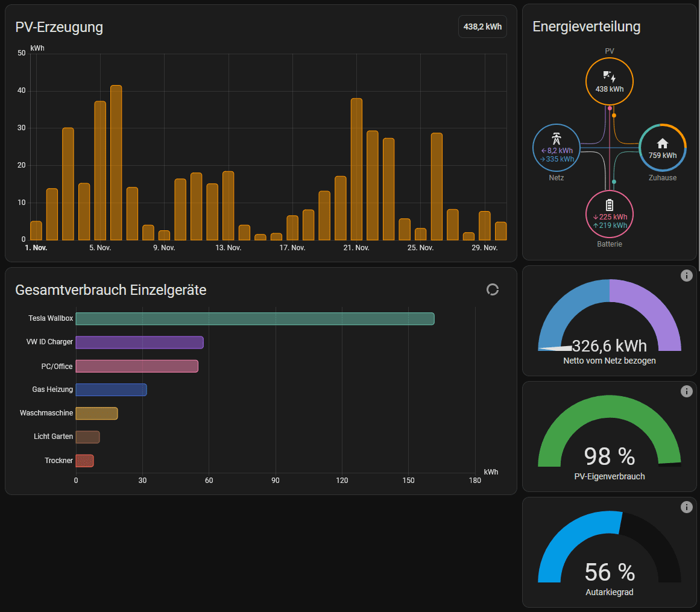Click the 5. Nov. PV generation bar

100,171
